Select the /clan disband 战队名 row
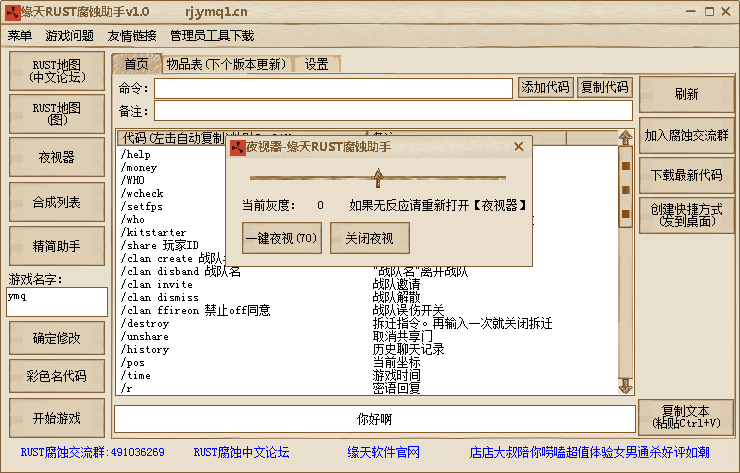The image size is (740, 473). tap(181, 271)
